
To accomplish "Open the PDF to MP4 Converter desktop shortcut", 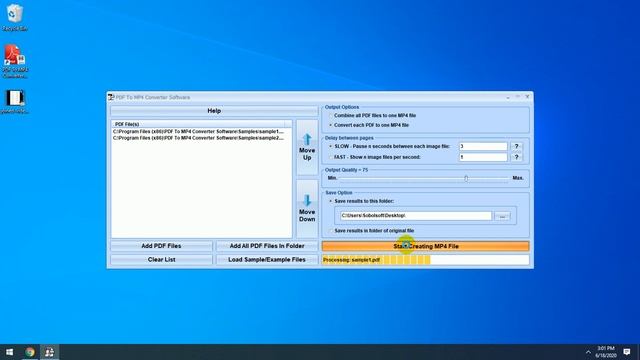I will pos(15,61).
